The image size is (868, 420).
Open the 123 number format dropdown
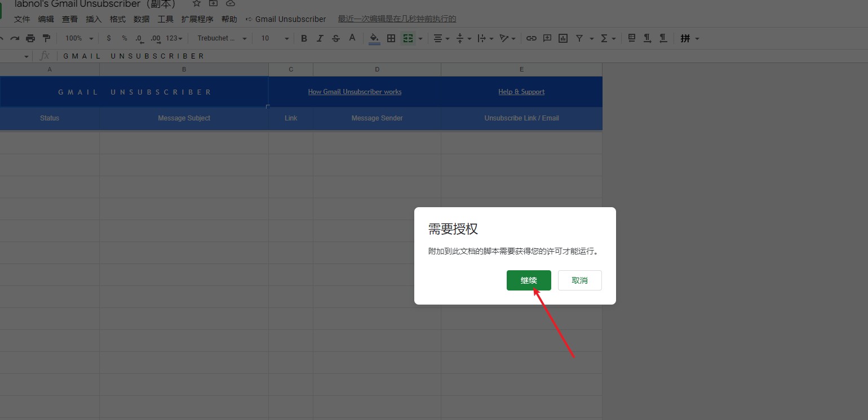click(x=174, y=38)
